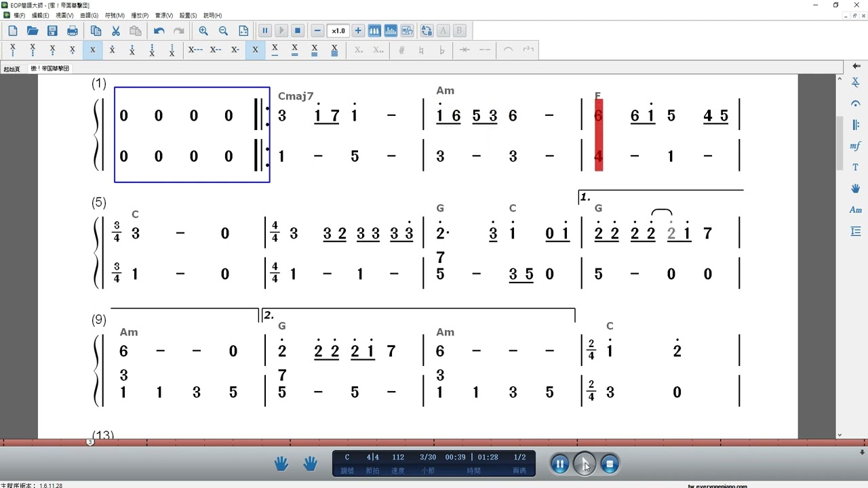
Task: Cut the selected notes
Action: [x=116, y=30]
